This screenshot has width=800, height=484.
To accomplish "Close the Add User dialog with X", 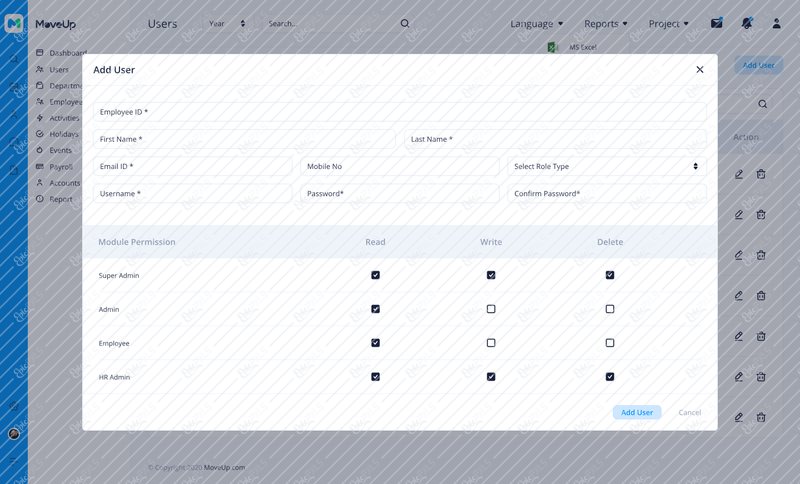I will 699,69.
